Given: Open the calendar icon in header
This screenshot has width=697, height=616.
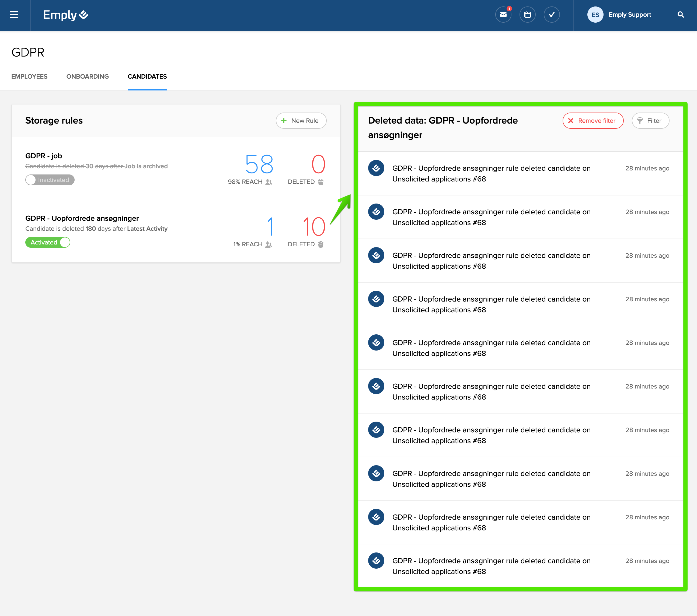Looking at the screenshot, I should click(x=527, y=15).
